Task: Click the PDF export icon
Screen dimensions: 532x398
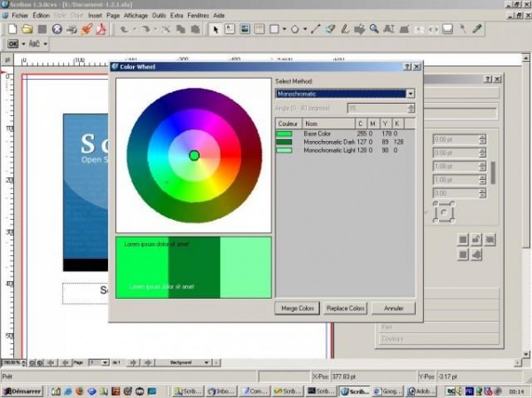Action: pyautogui.click(x=101, y=28)
